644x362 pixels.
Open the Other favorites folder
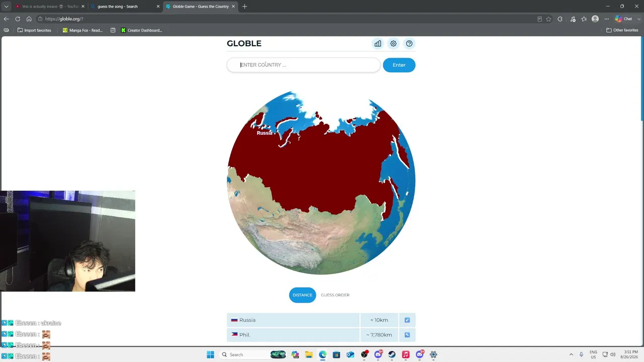[x=622, y=30]
